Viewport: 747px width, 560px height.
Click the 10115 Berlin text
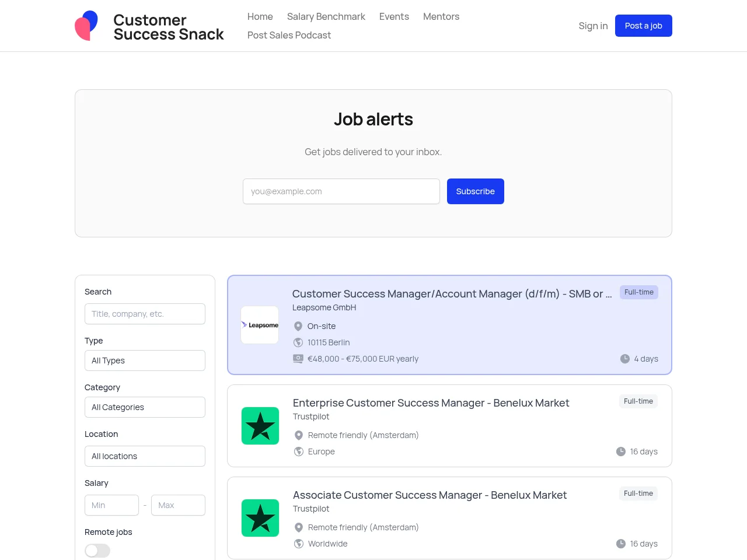pos(329,342)
